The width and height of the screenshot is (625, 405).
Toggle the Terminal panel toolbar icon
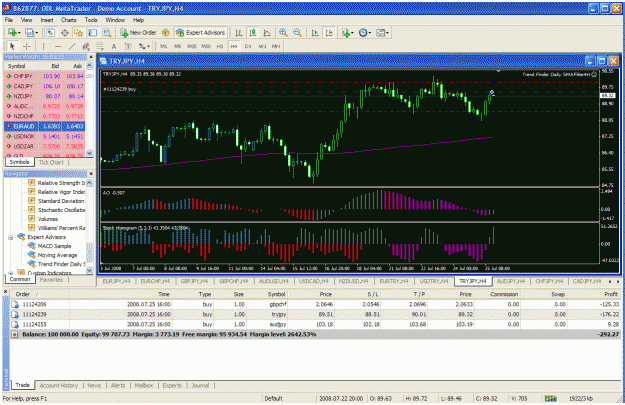pos(92,33)
